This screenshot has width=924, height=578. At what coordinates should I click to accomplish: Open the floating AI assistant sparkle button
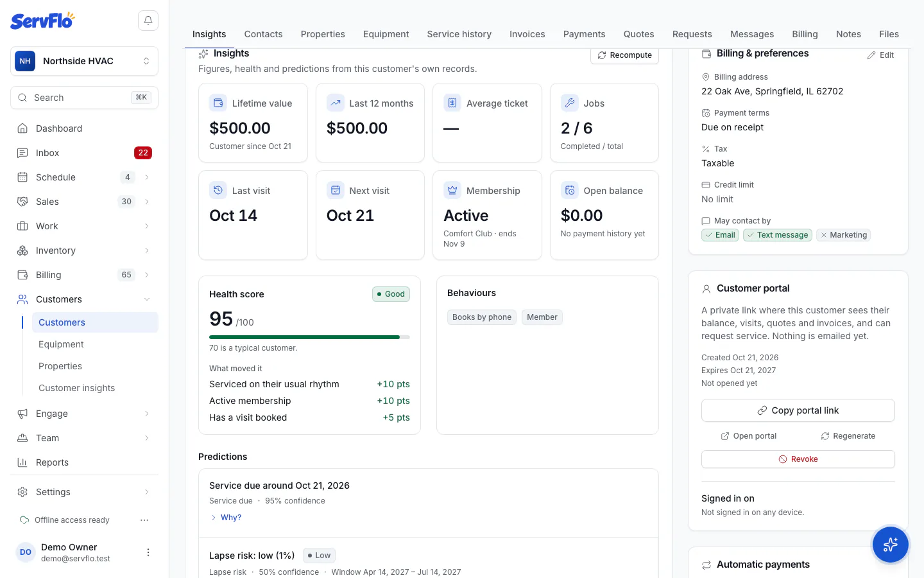pos(891,545)
